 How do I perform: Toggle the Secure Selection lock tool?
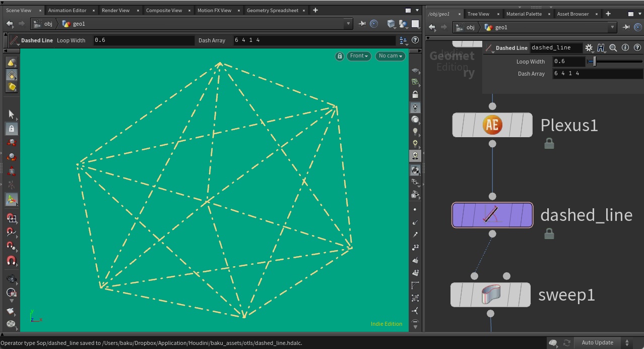12,129
